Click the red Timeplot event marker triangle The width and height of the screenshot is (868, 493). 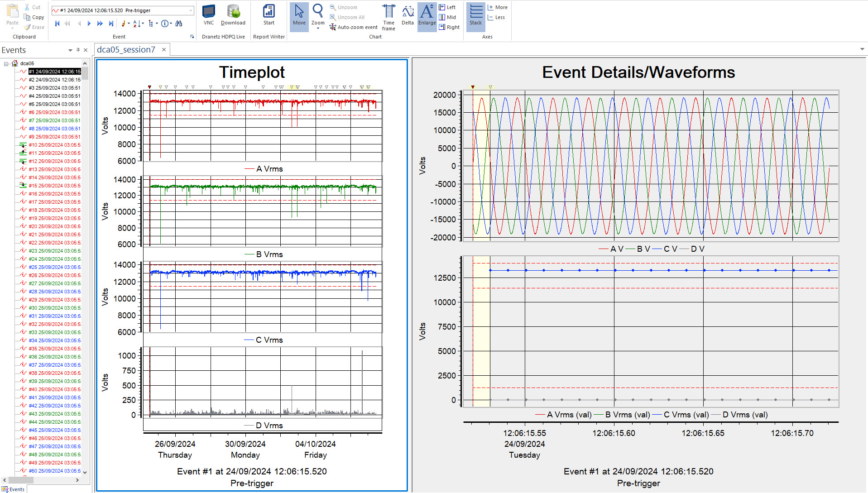coord(149,87)
